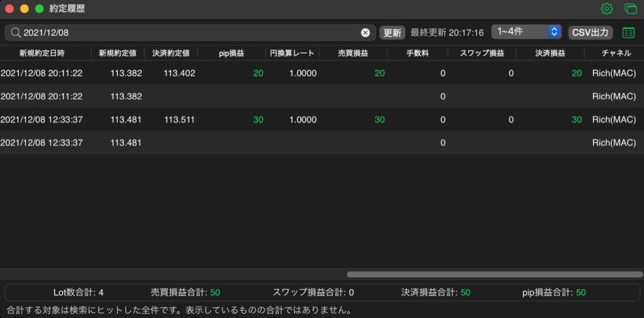Click the 手数料 column header
Viewport: 644px width, 318px height.
pos(418,53)
